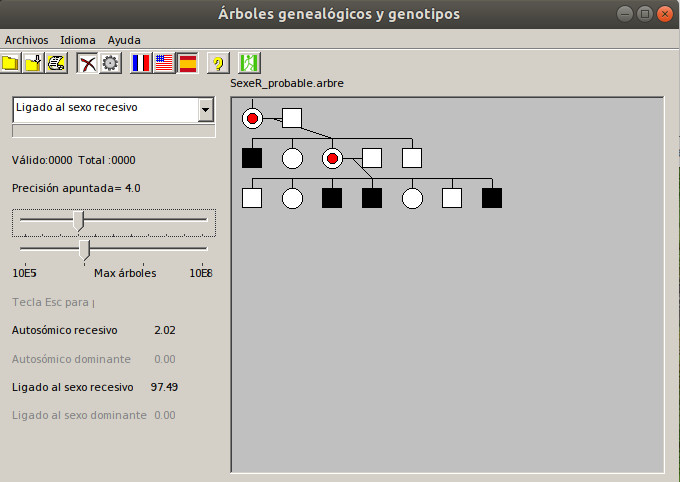Viewport: 680px width, 482px height.
Task: Select the top carrier female with red dot
Action: pos(252,119)
